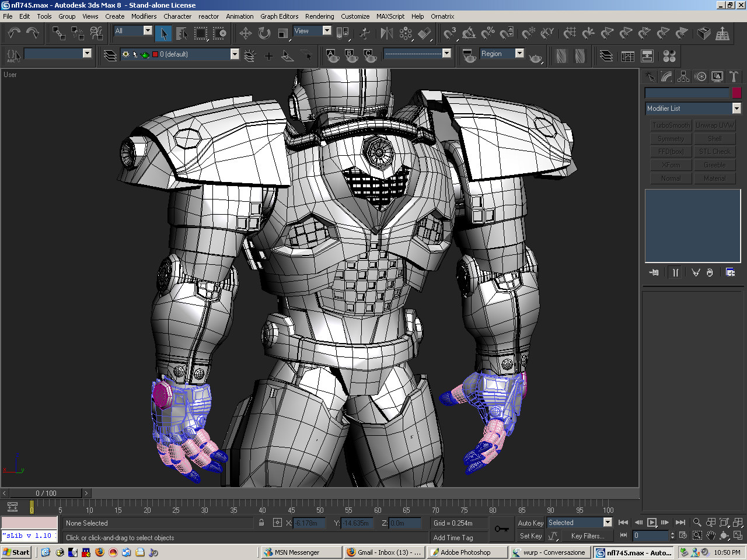
Task: Click the Auto Key button
Action: (x=530, y=523)
